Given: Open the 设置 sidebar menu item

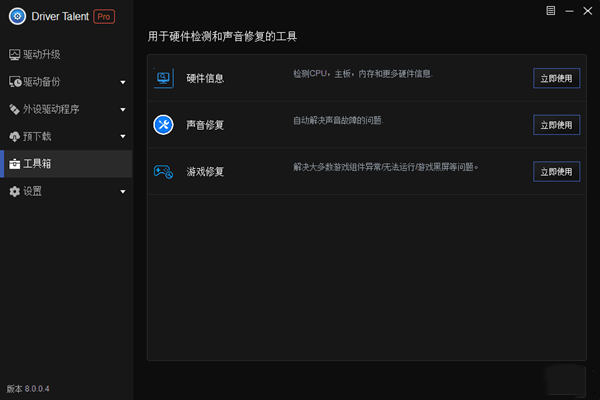Looking at the screenshot, I should tap(66, 191).
